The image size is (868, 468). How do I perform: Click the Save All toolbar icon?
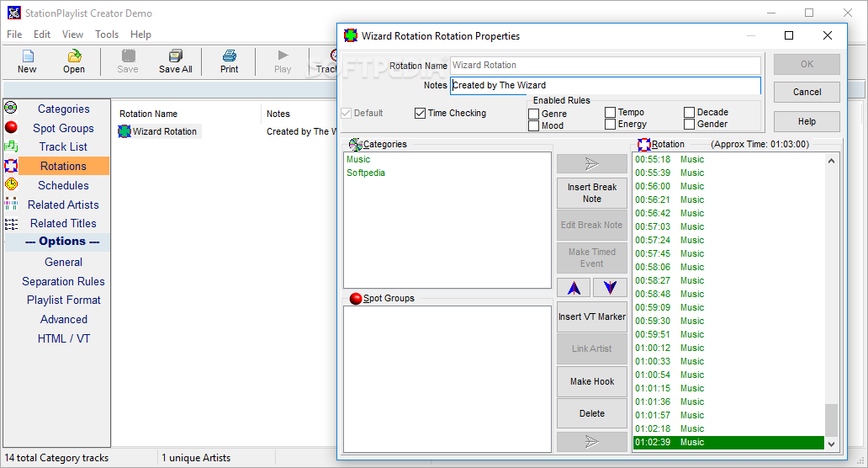(x=176, y=56)
